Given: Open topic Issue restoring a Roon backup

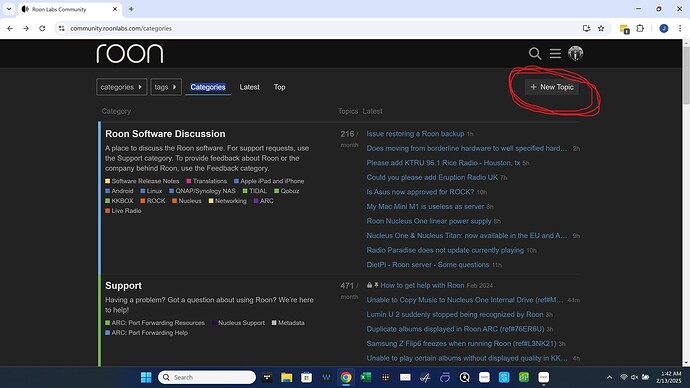Looking at the screenshot, I should [x=415, y=134].
